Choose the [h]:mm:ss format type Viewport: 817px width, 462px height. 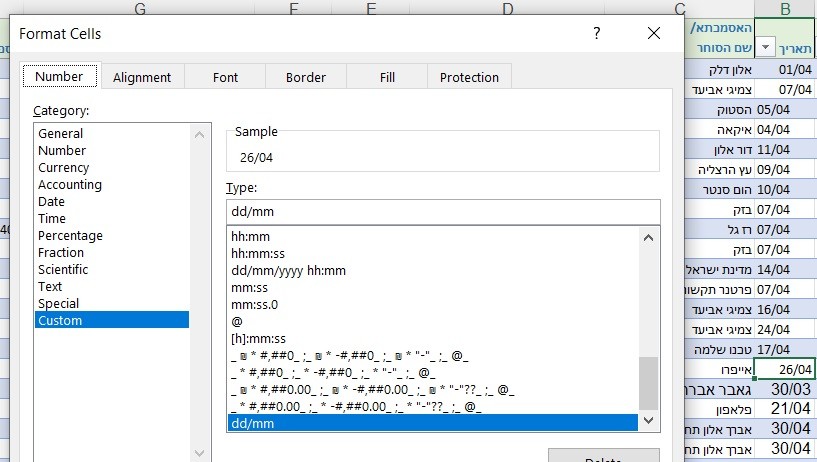click(432, 339)
